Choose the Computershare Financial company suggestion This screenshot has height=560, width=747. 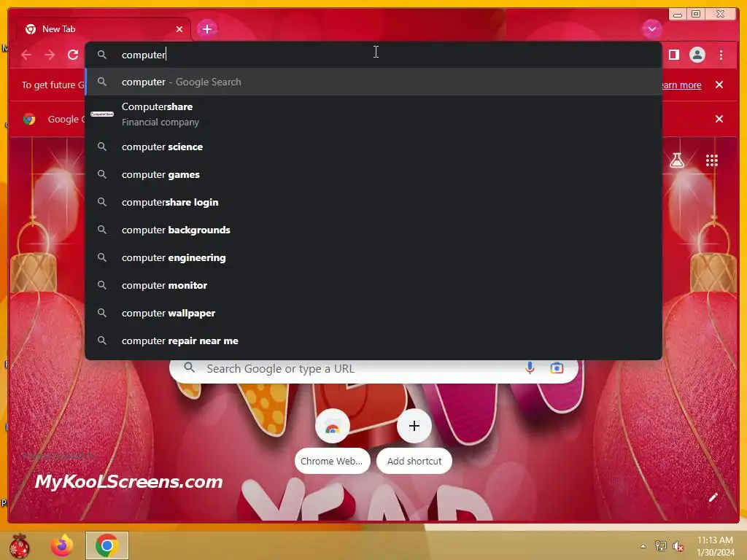(x=373, y=114)
